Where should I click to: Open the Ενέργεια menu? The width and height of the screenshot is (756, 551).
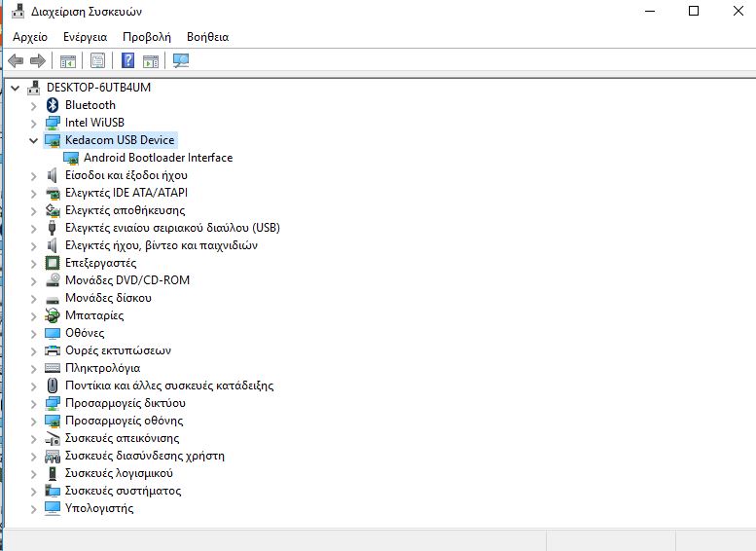pyautogui.click(x=85, y=37)
